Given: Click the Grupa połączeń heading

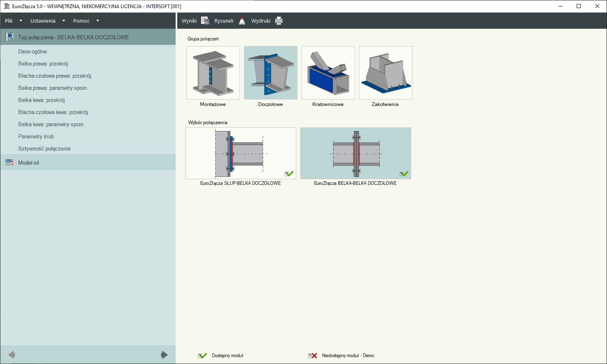Looking at the screenshot, I should point(203,39).
